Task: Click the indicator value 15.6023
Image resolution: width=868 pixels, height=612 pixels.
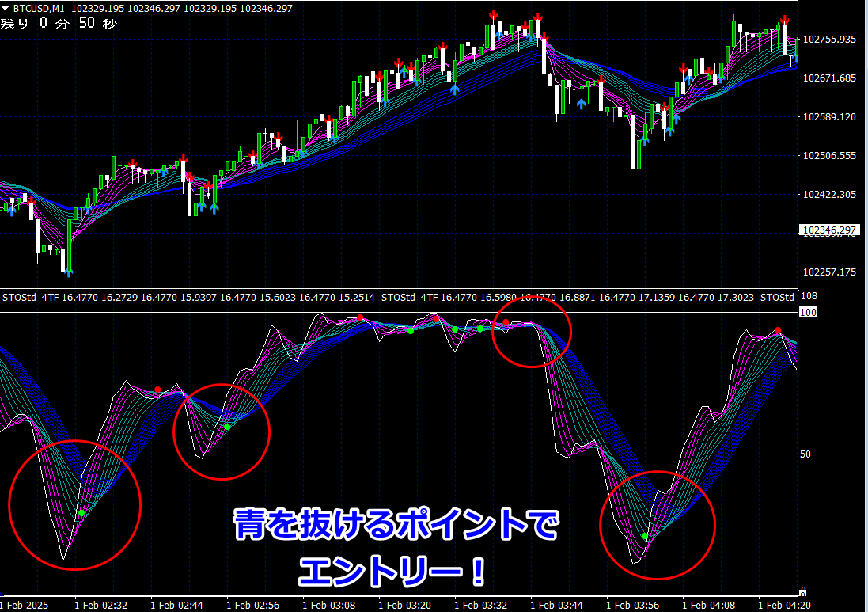Action: (278, 298)
